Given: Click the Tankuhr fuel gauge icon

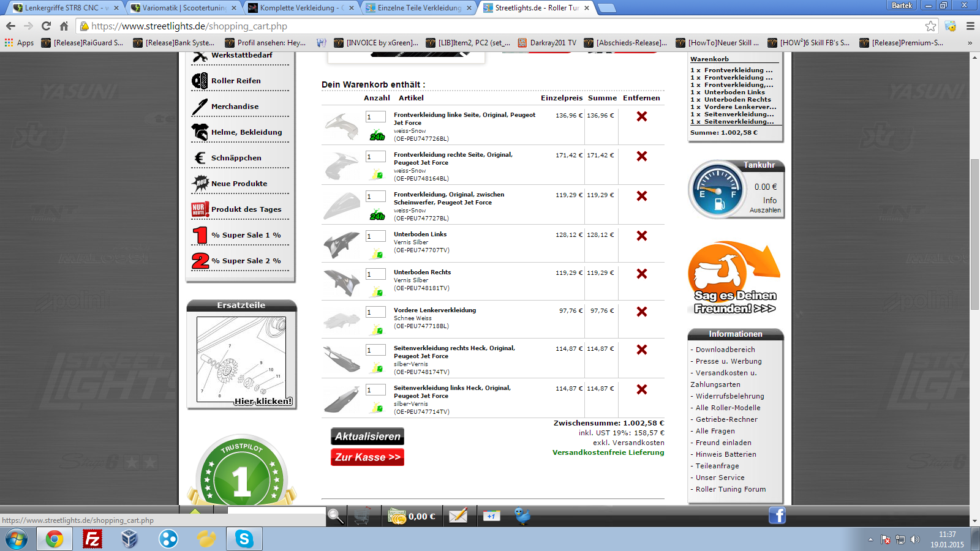Looking at the screenshot, I should (717, 190).
